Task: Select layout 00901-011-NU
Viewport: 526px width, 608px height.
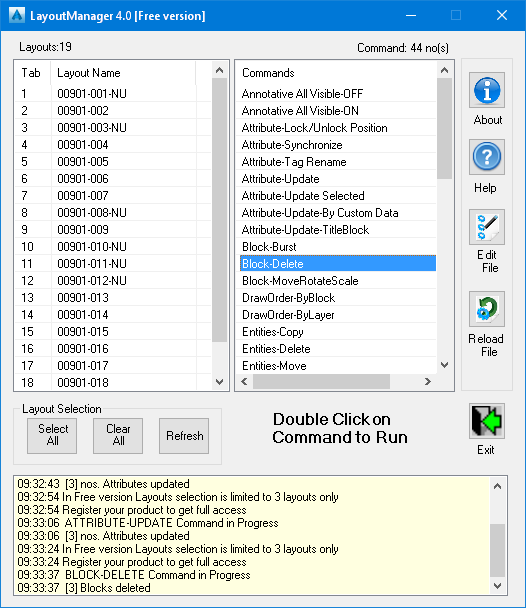Action: coord(113,264)
